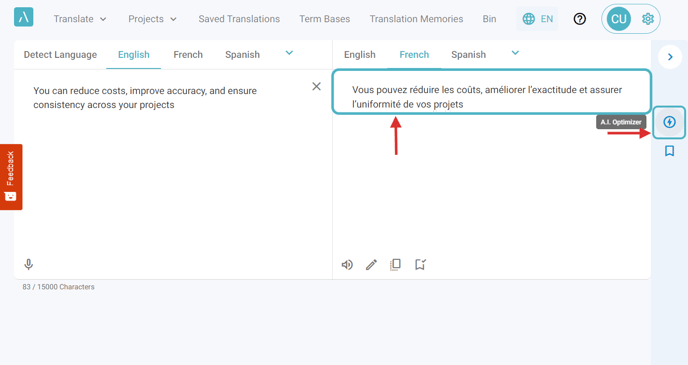Select Detect Language as source
The height and width of the screenshot is (365, 688).
pyautogui.click(x=60, y=54)
